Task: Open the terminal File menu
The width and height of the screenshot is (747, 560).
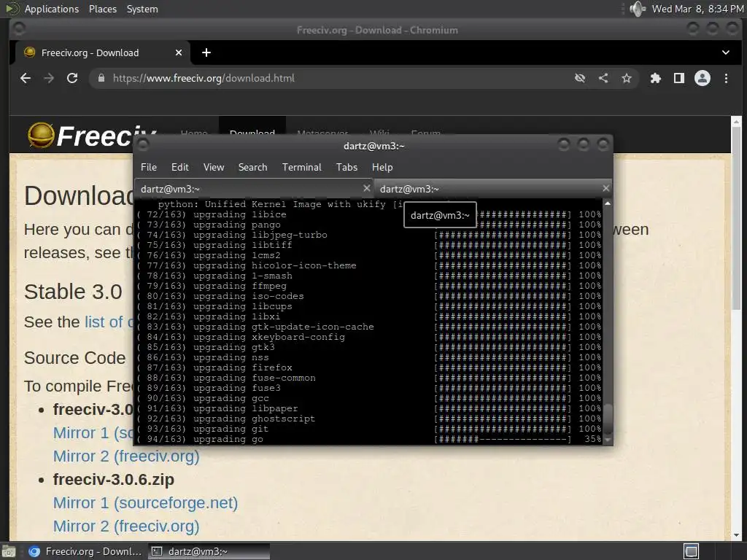Action: tap(149, 167)
